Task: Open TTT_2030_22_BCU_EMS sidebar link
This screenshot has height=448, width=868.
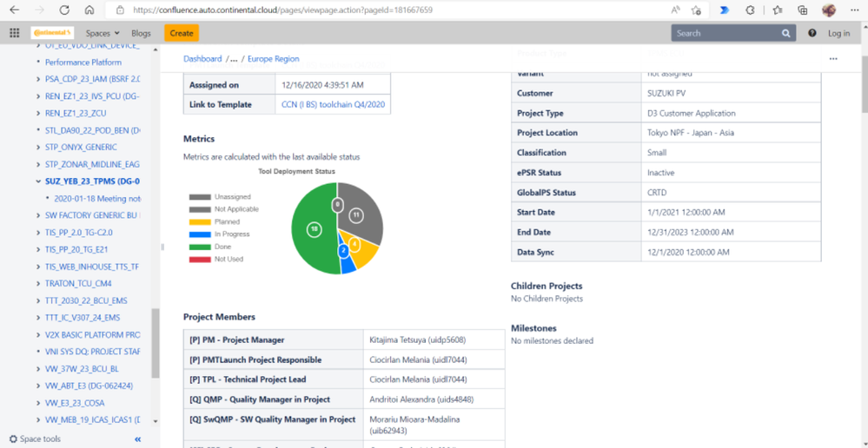Action: coord(86,301)
